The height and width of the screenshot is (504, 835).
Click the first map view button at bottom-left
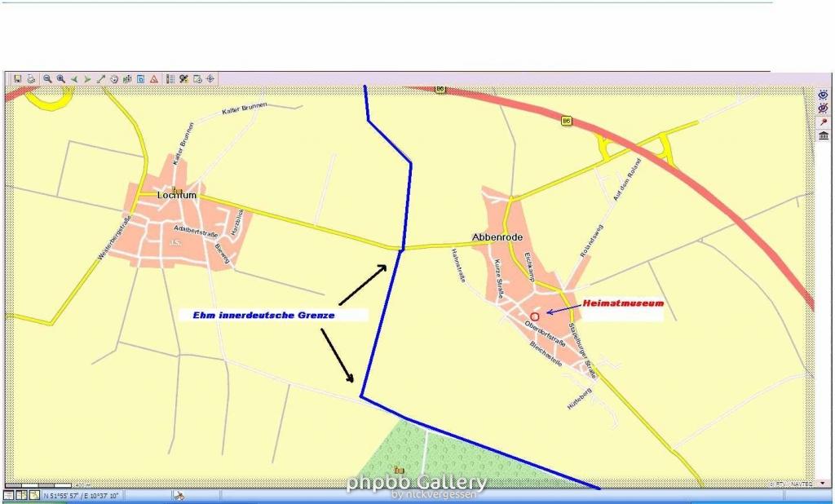tap(8, 495)
